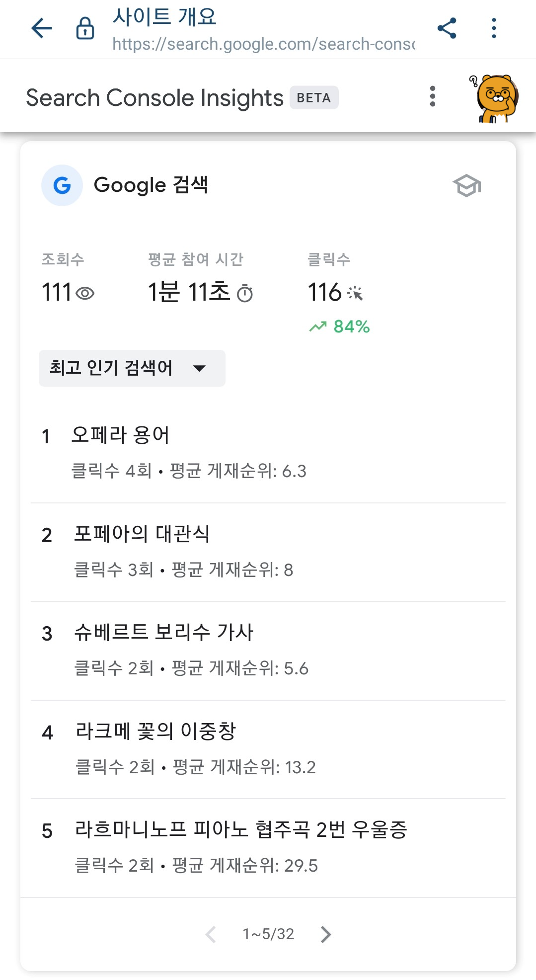This screenshot has height=980, width=536.
Task: Open the query 라크메 꽃의 이중창
Action: [x=157, y=732]
